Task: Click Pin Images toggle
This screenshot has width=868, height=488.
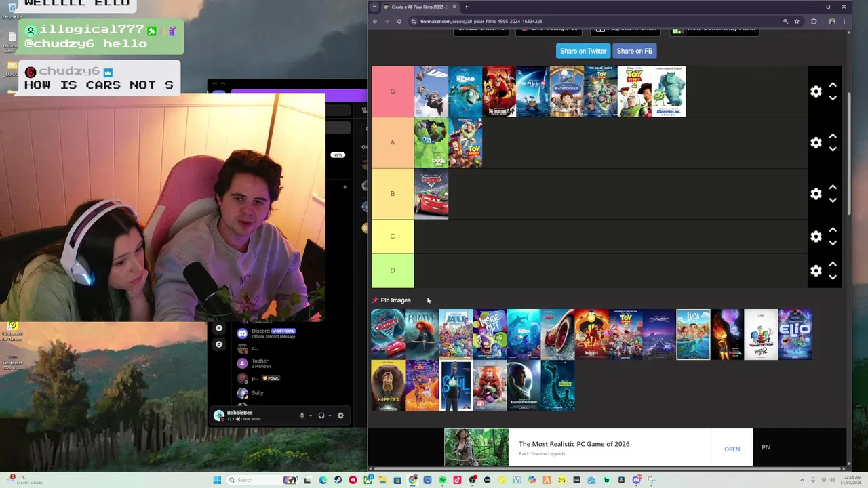Action: coord(391,300)
